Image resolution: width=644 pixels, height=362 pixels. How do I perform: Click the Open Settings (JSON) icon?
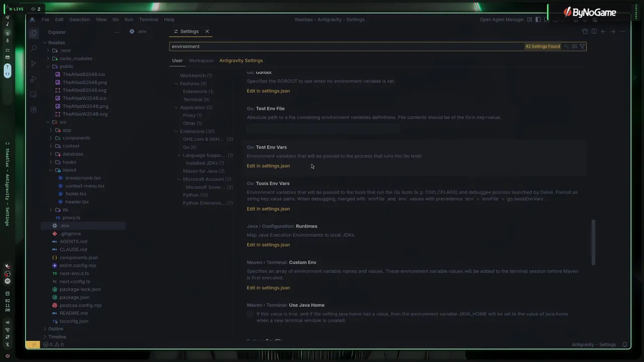(585, 31)
